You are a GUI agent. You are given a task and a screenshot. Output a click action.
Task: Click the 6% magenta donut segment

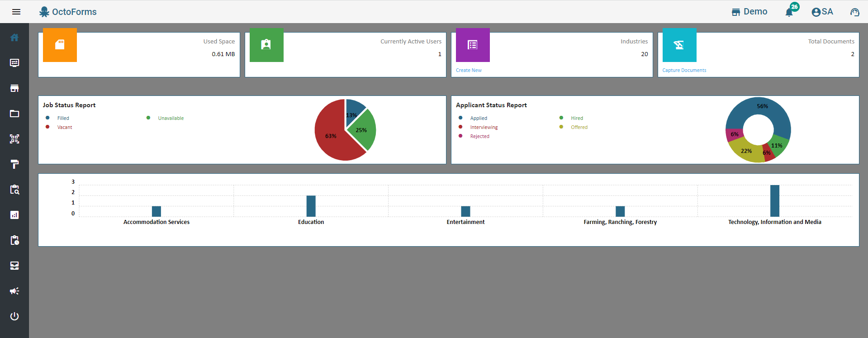[x=734, y=134]
